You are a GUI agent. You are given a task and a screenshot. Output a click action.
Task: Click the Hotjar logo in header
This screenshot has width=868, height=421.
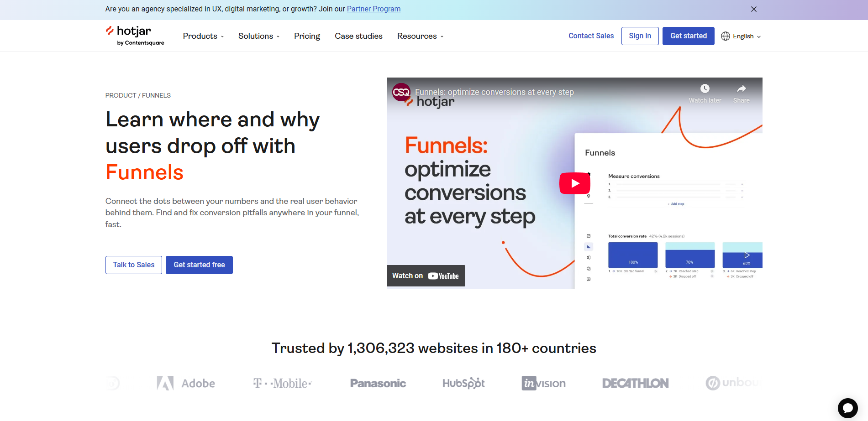(134, 36)
